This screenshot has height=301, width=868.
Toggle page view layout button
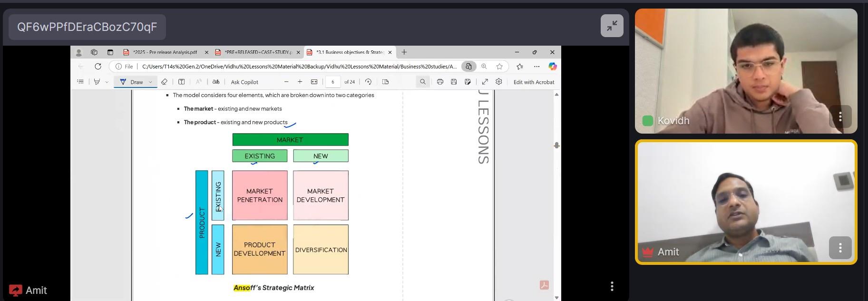[x=385, y=82]
